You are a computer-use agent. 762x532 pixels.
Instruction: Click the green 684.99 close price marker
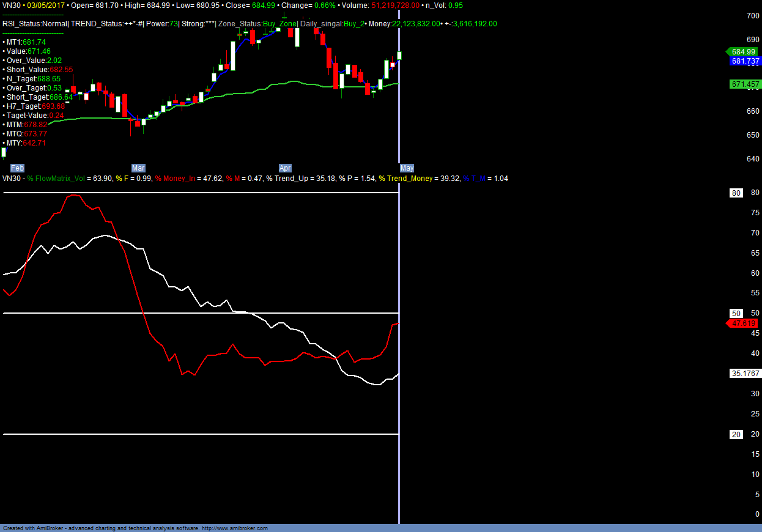(742, 52)
